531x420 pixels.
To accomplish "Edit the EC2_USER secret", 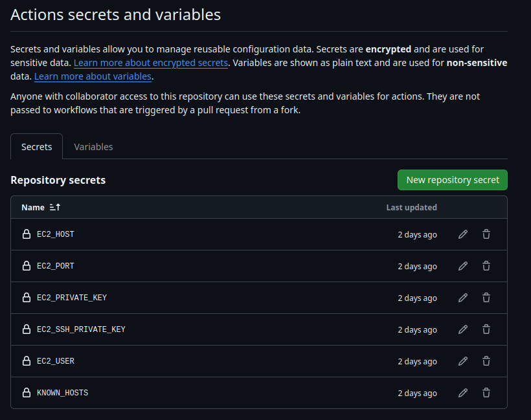I will 462,360.
